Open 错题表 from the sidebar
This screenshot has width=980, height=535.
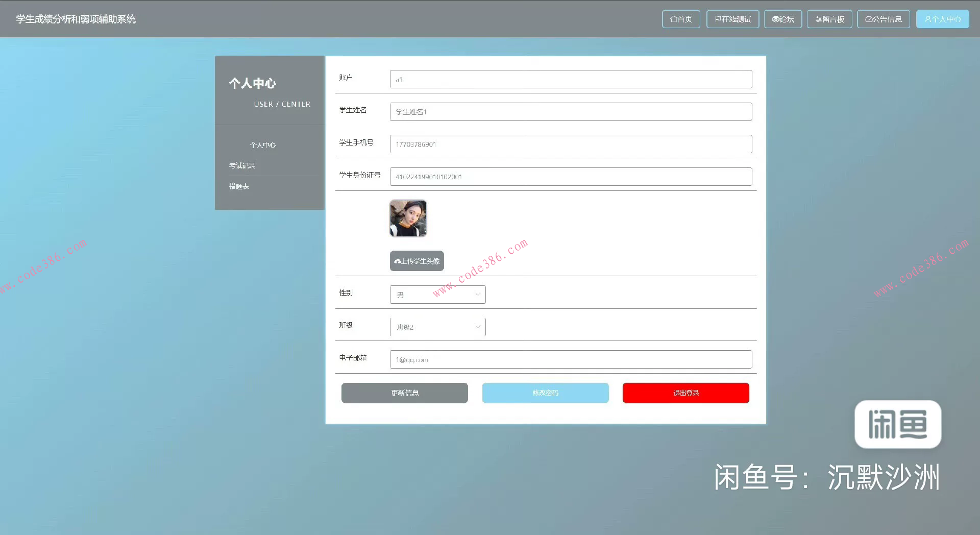[239, 186]
